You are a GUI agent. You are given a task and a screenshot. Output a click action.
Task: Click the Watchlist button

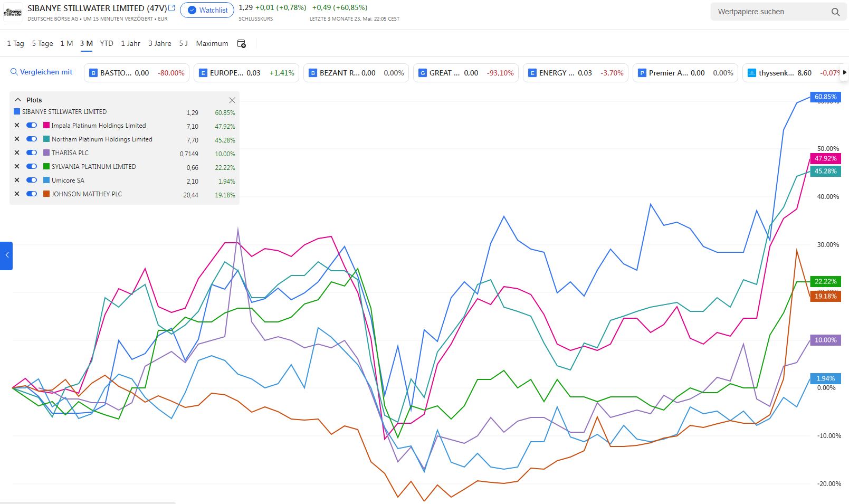pyautogui.click(x=207, y=10)
